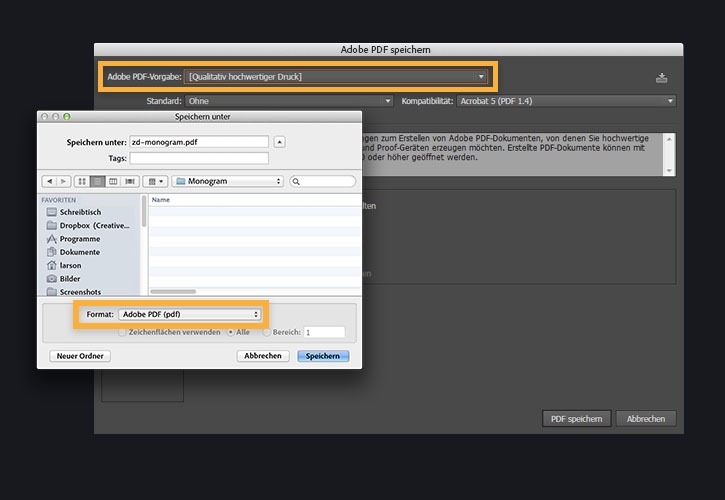Open Programme in the favorites sidebar
The width and height of the screenshot is (725, 500).
point(74,239)
